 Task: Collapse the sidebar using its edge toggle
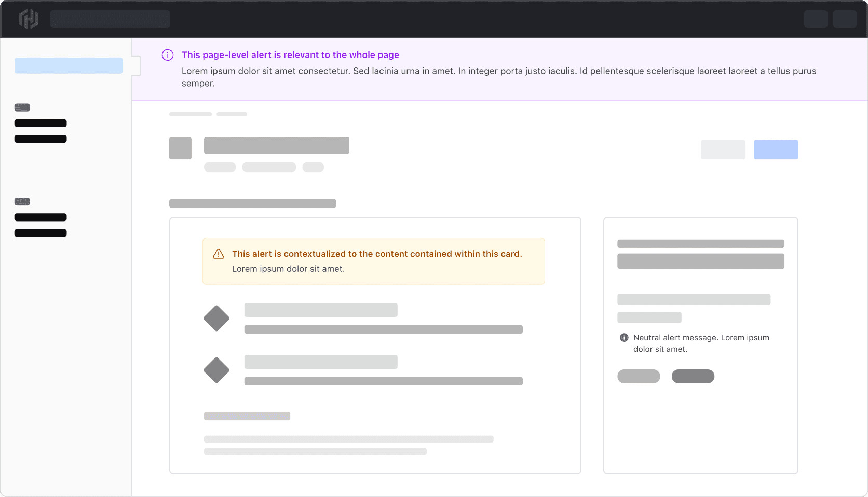(136, 66)
